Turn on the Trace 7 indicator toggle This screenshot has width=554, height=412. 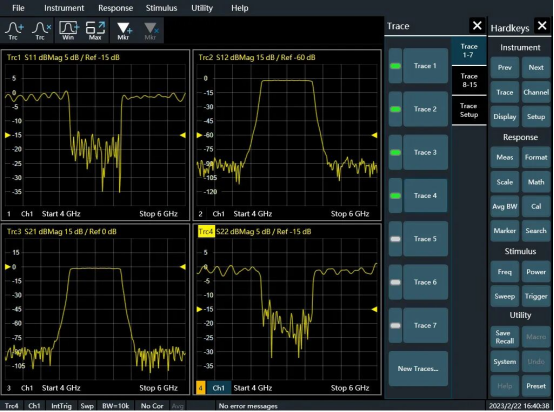coord(395,325)
